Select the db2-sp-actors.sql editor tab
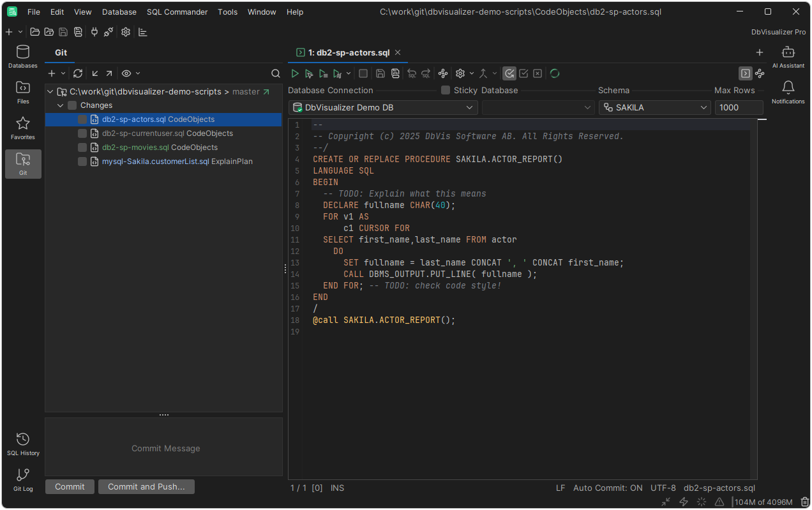Image resolution: width=812 pixels, height=510 pixels. coord(348,52)
